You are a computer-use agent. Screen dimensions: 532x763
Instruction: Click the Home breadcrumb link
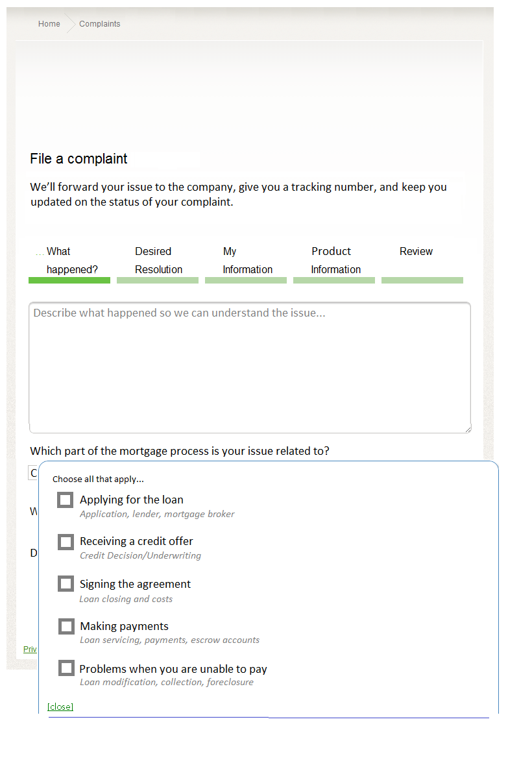pyautogui.click(x=49, y=24)
